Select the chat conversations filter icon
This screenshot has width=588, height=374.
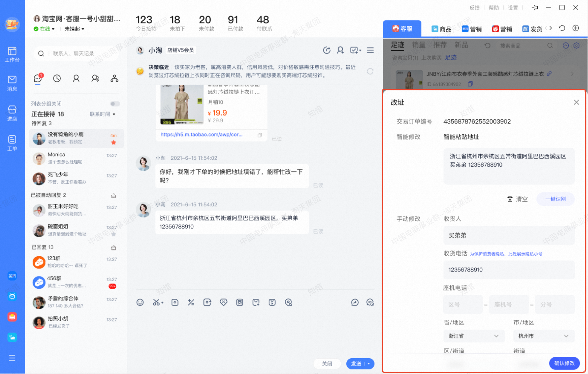tap(38, 79)
